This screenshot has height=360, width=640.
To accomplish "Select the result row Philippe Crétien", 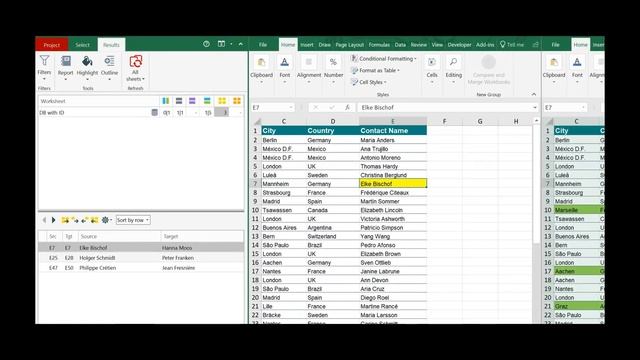I will click(141, 268).
